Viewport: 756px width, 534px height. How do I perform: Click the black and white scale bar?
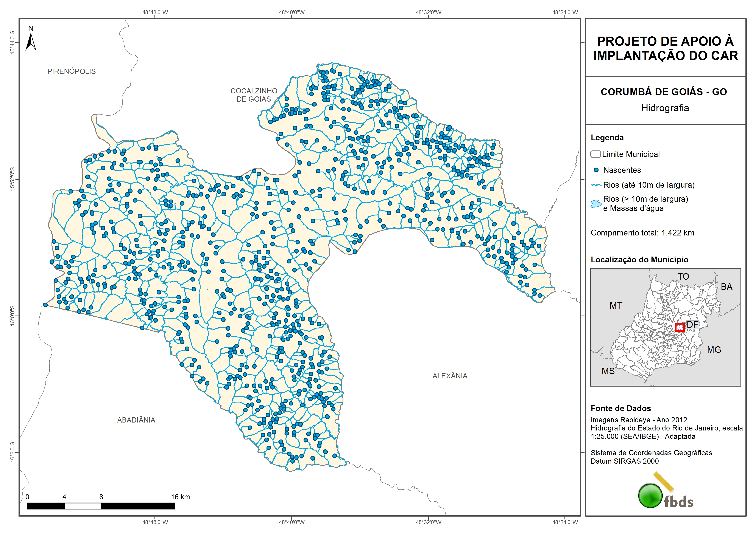point(101,506)
